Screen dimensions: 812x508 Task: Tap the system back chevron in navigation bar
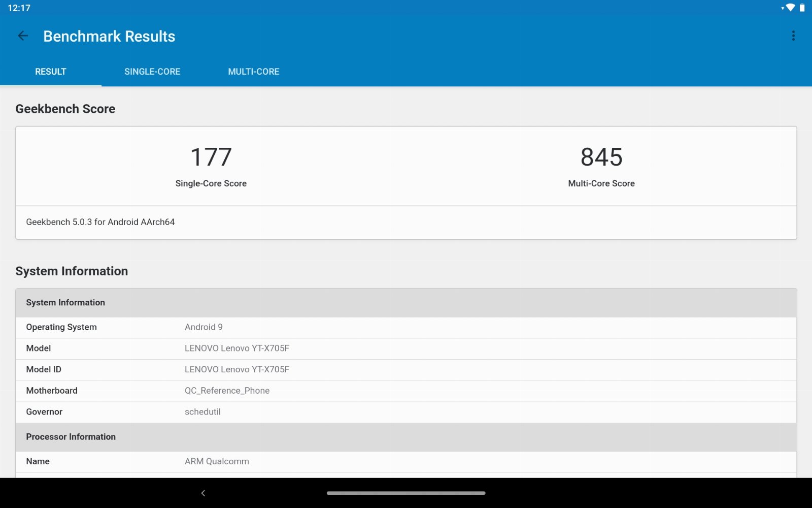(203, 493)
